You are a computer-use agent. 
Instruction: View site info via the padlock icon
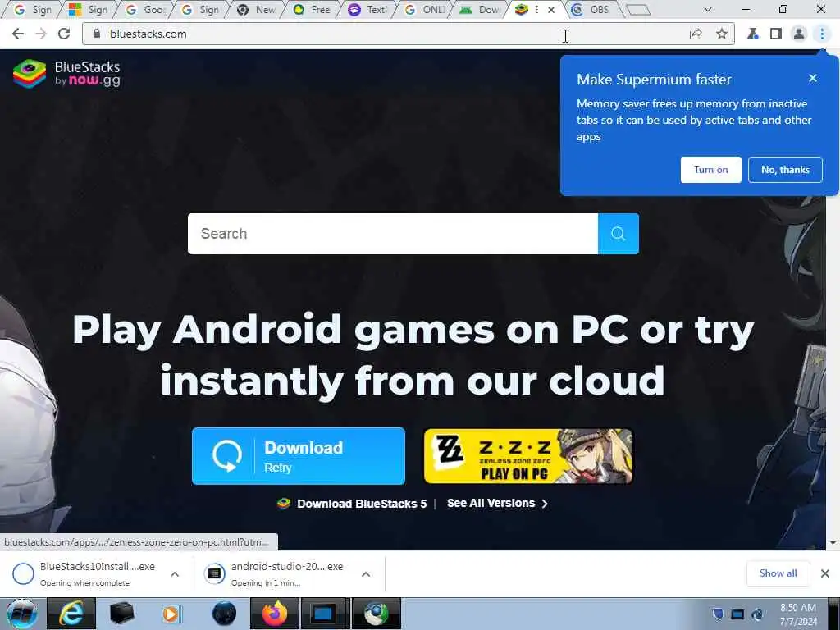coord(97,34)
